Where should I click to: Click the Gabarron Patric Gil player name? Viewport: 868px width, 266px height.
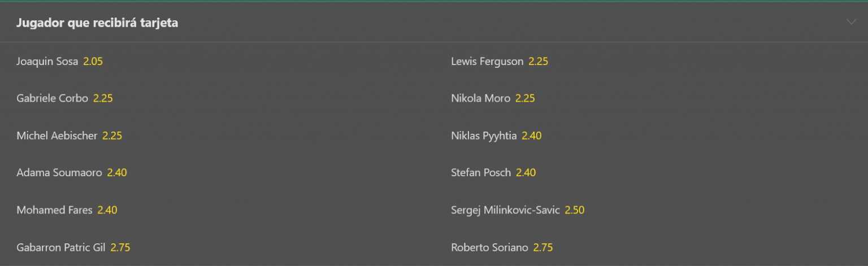click(x=61, y=247)
